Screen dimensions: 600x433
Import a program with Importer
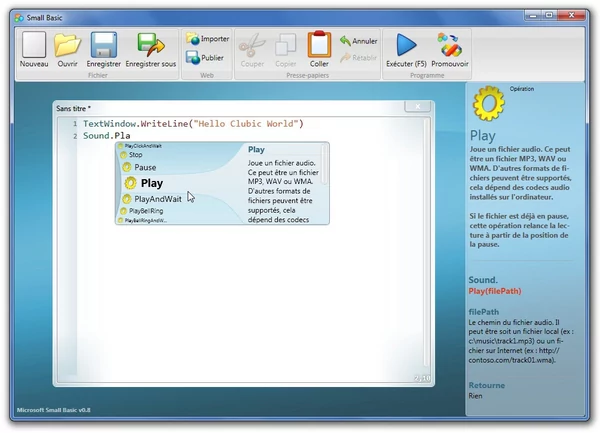207,39
